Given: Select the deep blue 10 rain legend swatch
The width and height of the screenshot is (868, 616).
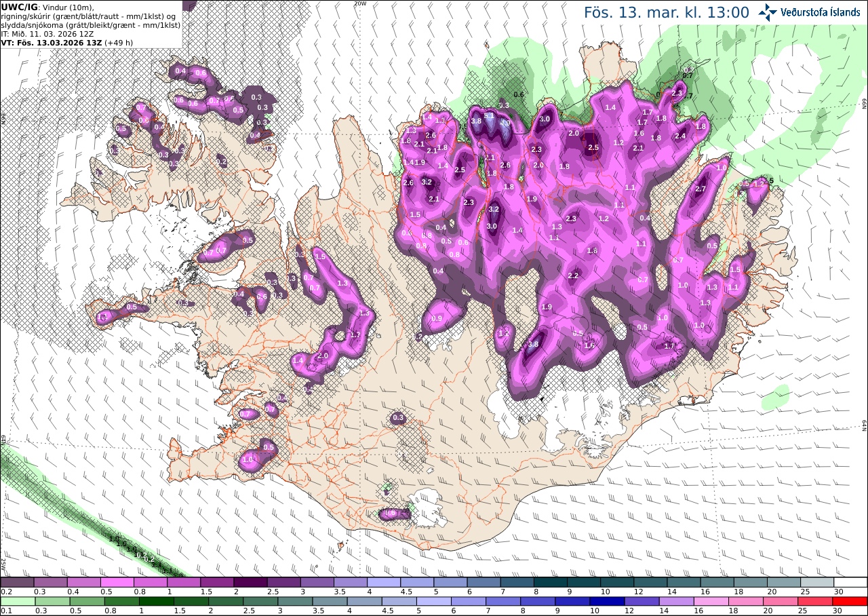Looking at the screenshot, I should 607,601.
